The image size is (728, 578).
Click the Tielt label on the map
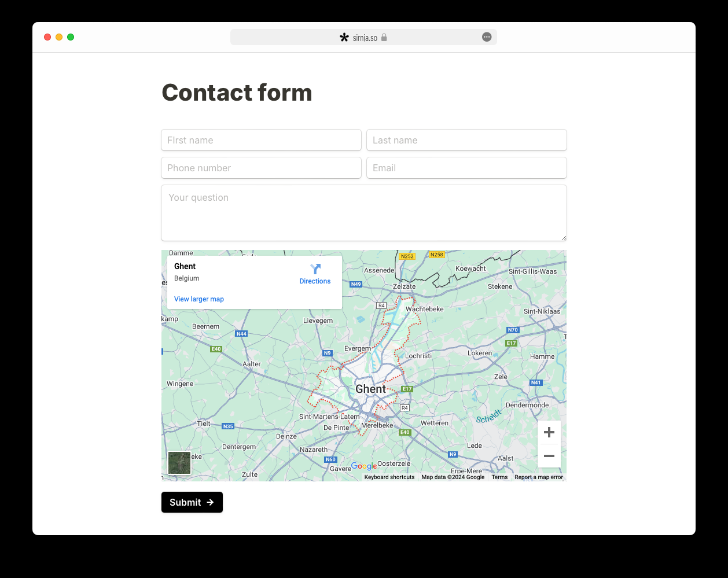(x=204, y=424)
